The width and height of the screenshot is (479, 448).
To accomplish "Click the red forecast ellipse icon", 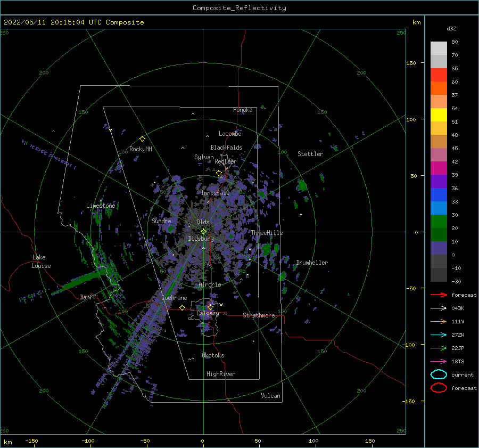I will click(439, 388).
